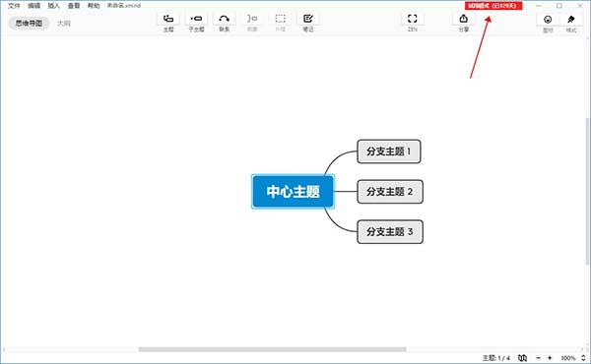Viewport: 591px width, 364px height.
Task: Open the Format (格式) brush panel
Action: pos(571,20)
